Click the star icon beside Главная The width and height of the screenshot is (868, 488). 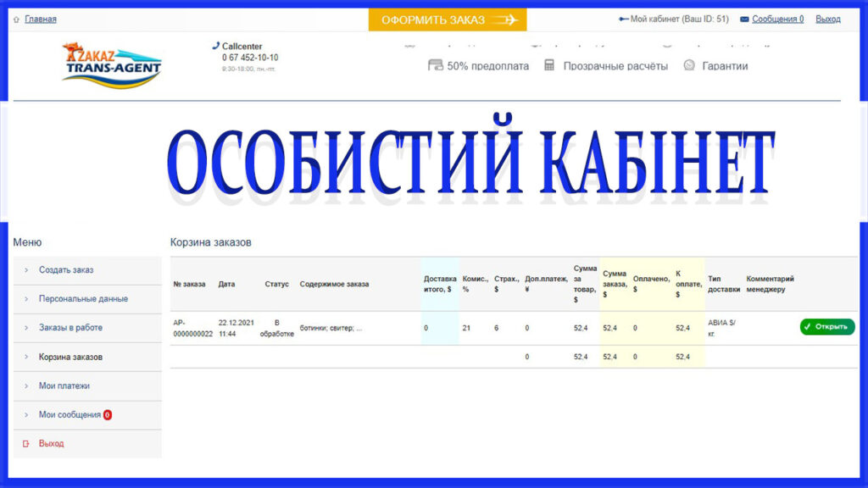[x=16, y=19]
